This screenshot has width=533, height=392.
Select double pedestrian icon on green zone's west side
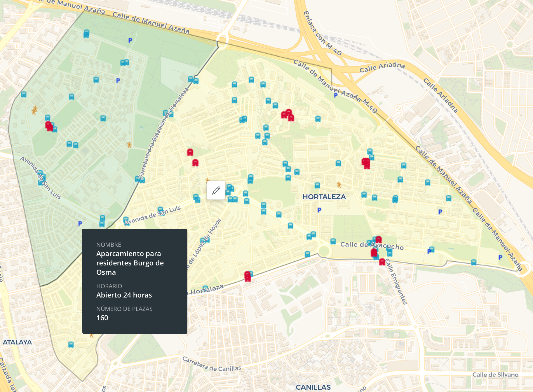tap(35, 110)
